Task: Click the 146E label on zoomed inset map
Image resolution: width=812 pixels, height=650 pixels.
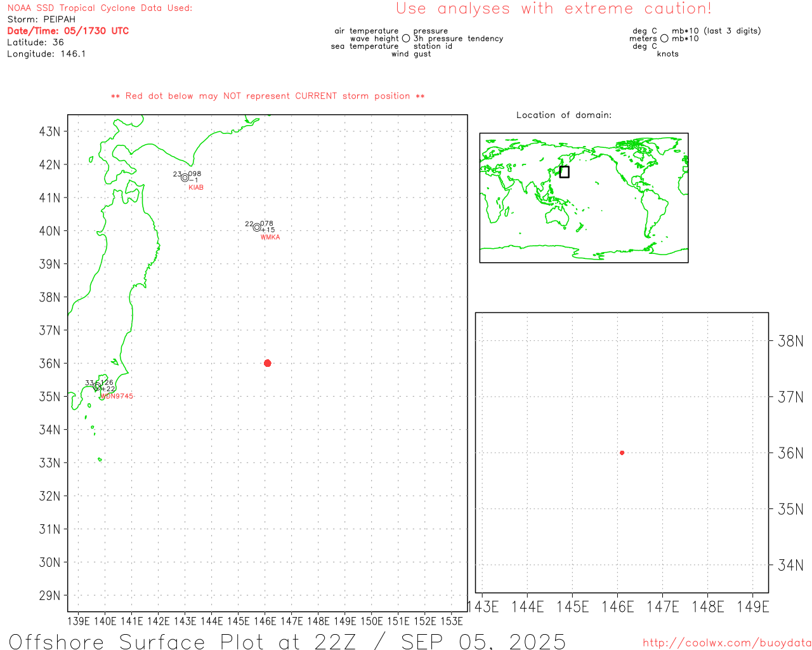Action: click(x=618, y=607)
